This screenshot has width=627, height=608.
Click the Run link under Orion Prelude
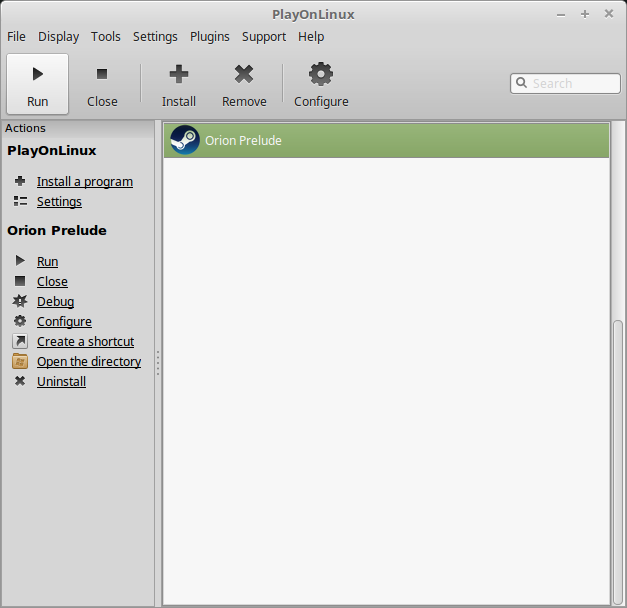(x=48, y=262)
